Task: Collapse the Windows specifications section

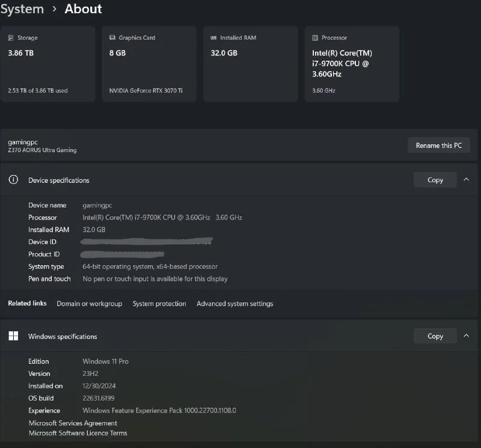Action: [x=467, y=336]
